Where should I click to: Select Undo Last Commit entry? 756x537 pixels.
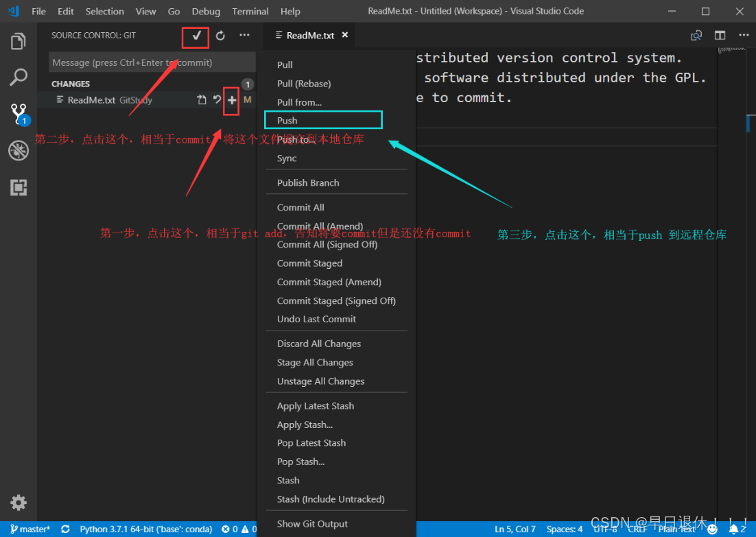pos(337,319)
